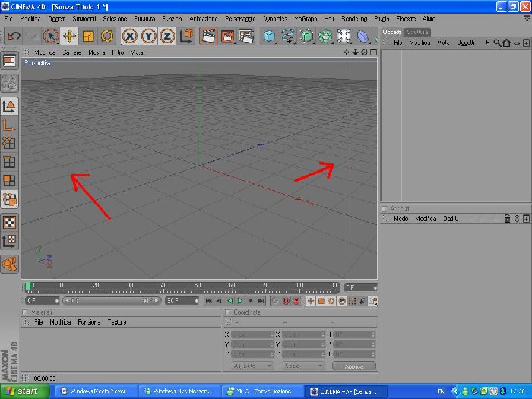Select Edges mode in left toolbar

tap(9, 162)
